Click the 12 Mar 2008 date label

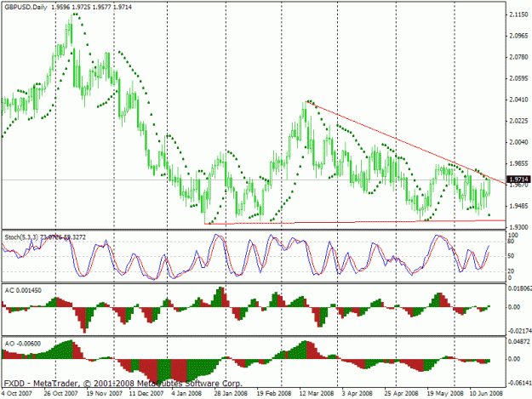pyautogui.click(x=317, y=394)
